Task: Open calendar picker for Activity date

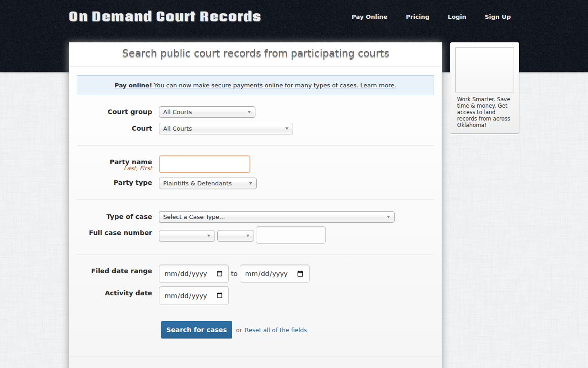Action: pos(220,296)
